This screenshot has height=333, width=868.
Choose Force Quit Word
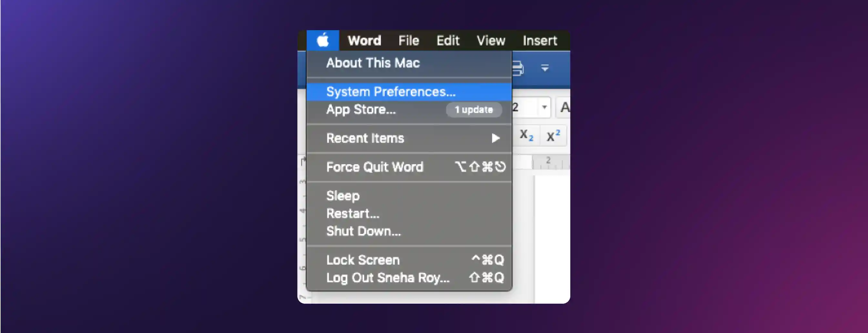pyautogui.click(x=409, y=167)
